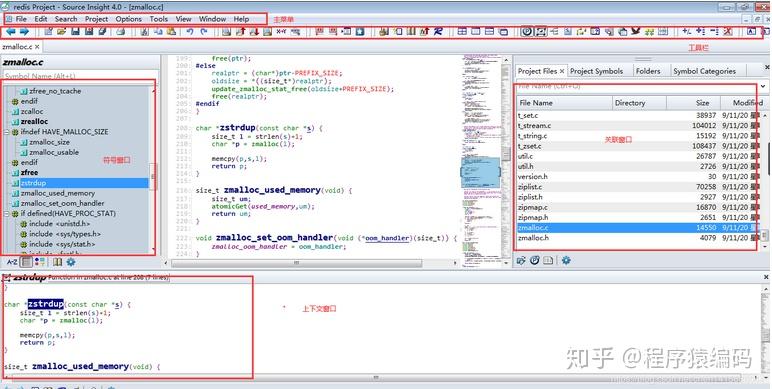Click the open book icon under symbol window
The height and width of the screenshot is (389, 772).
57,262
